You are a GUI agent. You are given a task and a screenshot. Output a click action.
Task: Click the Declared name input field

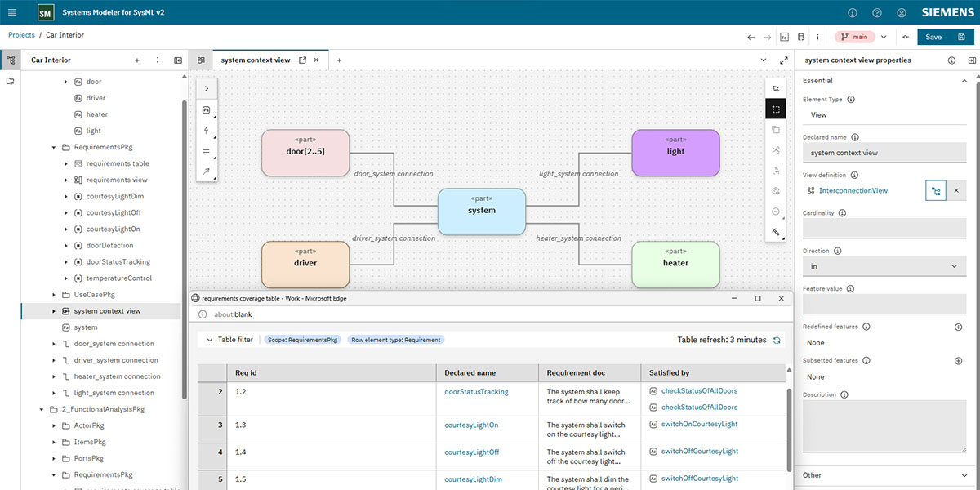(884, 153)
